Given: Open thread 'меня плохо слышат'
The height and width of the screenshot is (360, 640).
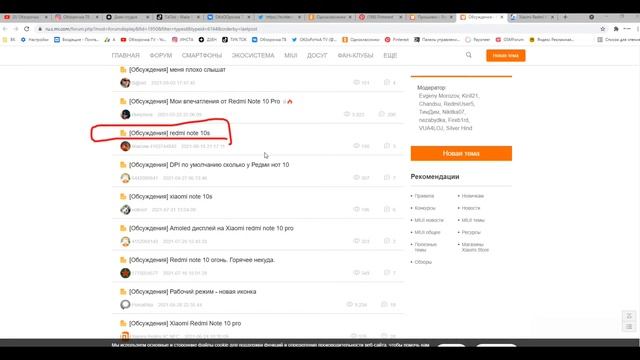Looking at the screenshot, I should pyautogui.click(x=177, y=70).
